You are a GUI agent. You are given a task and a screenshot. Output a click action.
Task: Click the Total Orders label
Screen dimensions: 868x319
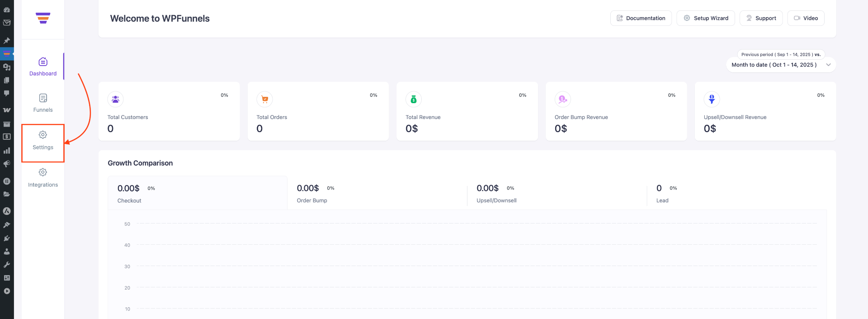pos(272,117)
